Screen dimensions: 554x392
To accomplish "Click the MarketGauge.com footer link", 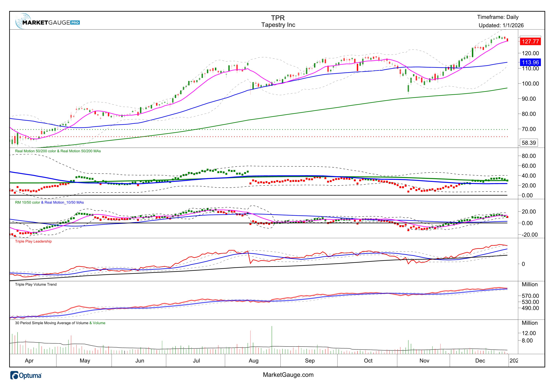I will (x=288, y=375).
